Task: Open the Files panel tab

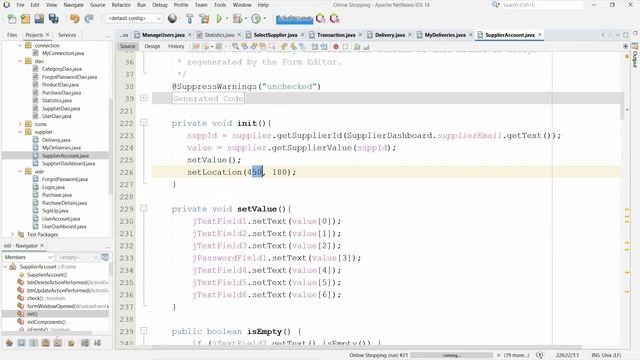Action: click(12, 35)
